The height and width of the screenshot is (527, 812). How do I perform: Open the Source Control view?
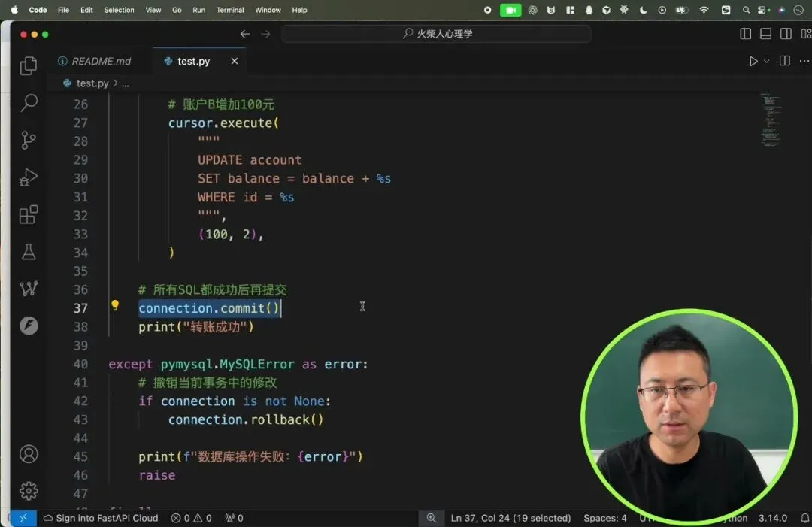coord(29,140)
